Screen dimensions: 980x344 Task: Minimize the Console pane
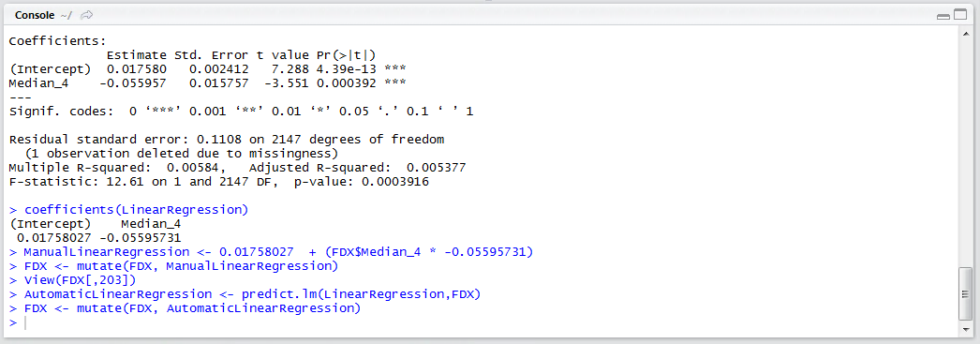tap(943, 16)
